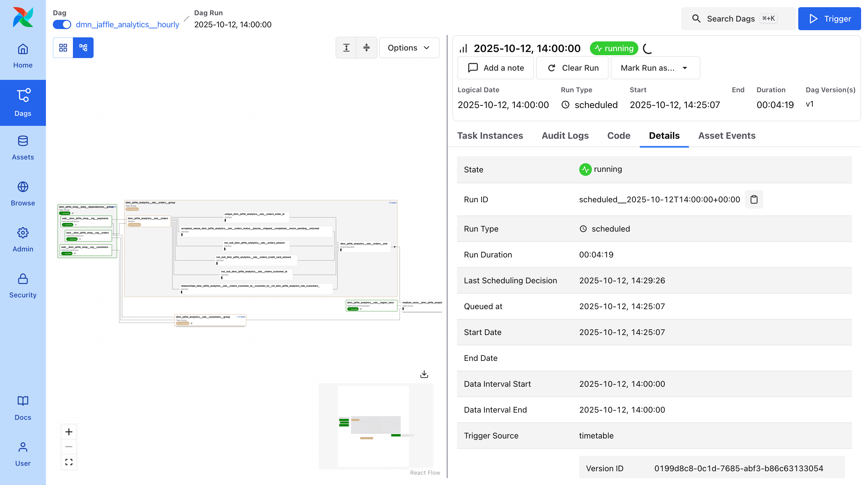Open the dmn_jaffle_analytics__hourly Dag link
868x485 pixels.
click(x=127, y=25)
